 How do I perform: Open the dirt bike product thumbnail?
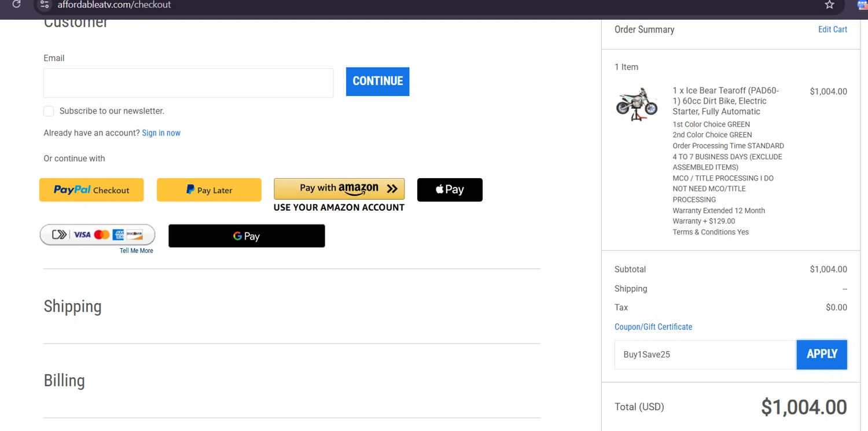(637, 105)
